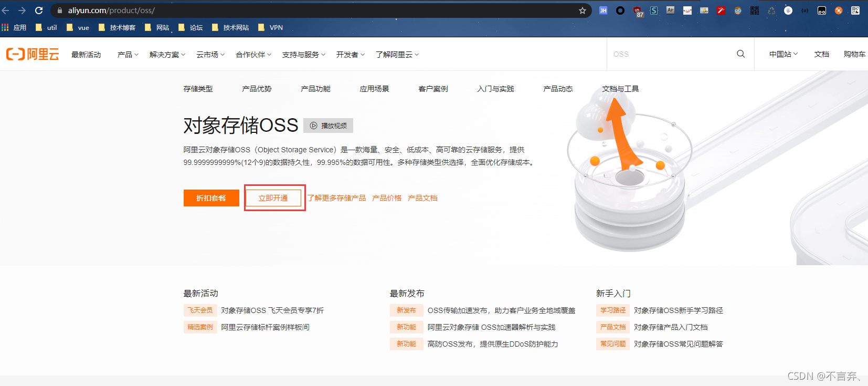Viewport: 868px width, 386px height.
Task: Play the video via 播放视频 button
Action: point(329,126)
